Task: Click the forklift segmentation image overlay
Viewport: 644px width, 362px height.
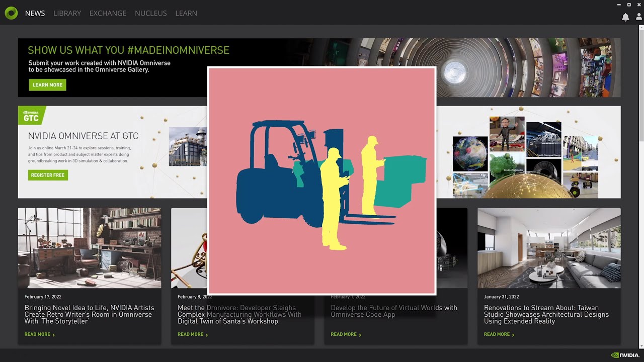Action: (322, 180)
